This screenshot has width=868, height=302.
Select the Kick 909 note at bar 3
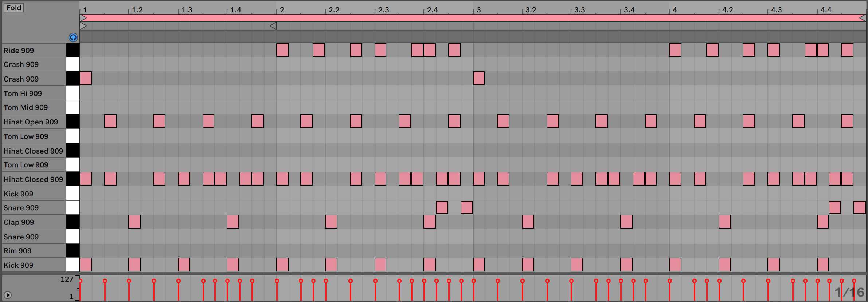point(479,265)
